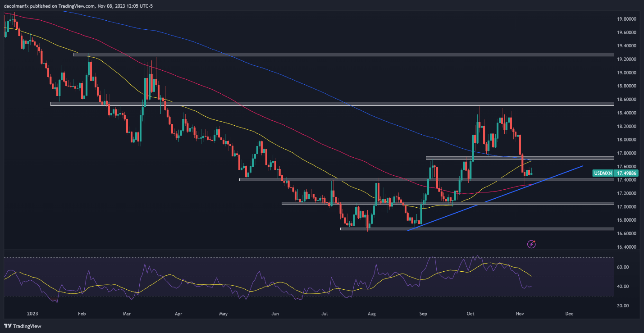The image size is (644, 333).
Task: Click the Nov label on time axis
Action: [520, 313]
